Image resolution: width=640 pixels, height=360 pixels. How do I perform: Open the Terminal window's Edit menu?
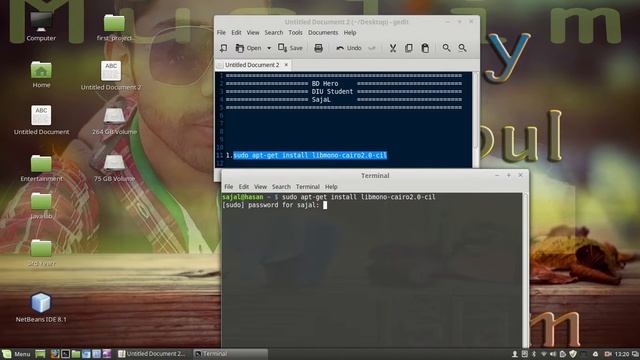(244, 187)
